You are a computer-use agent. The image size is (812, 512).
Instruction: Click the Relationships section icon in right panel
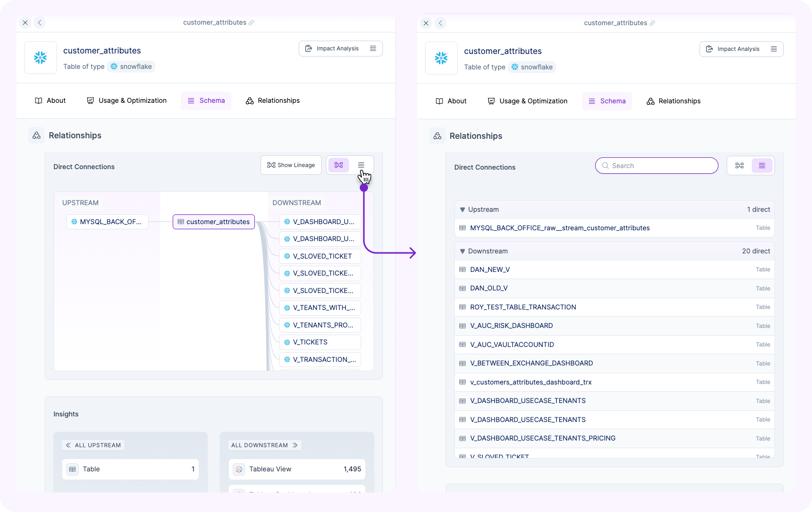point(437,136)
